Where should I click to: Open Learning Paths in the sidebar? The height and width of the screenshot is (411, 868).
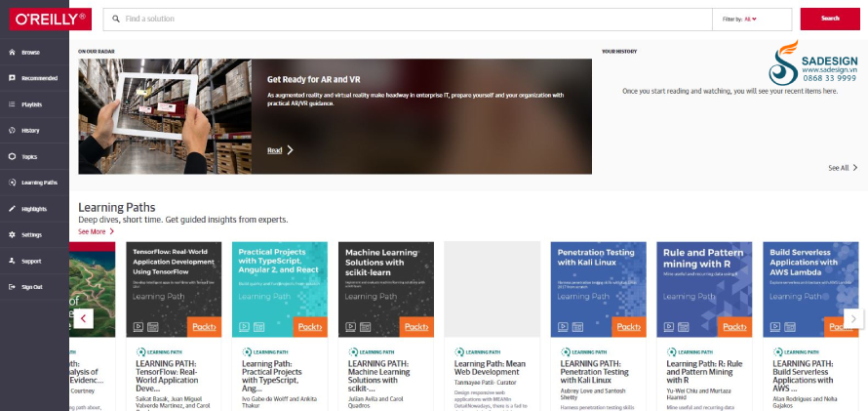click(34, 183)
